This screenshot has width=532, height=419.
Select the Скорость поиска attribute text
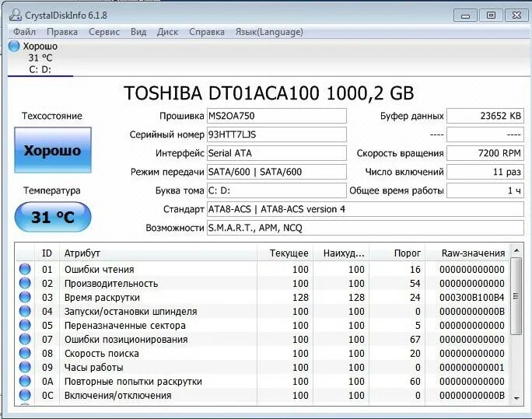[101, 353]
